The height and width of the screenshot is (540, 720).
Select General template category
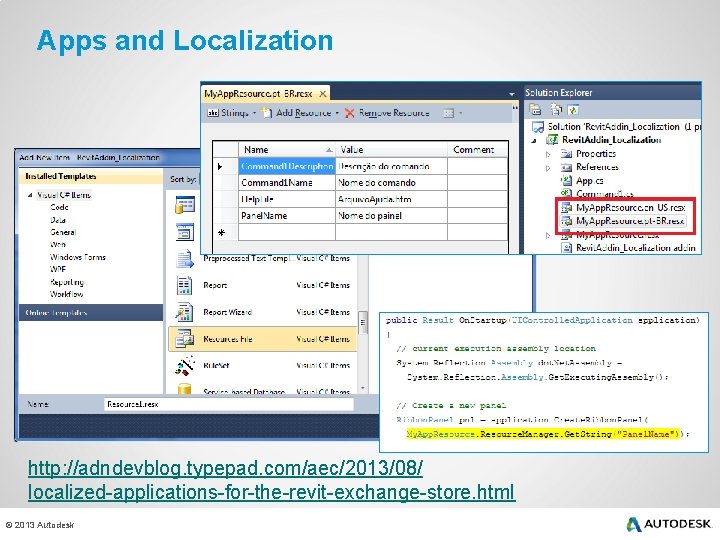click(63, 232)
